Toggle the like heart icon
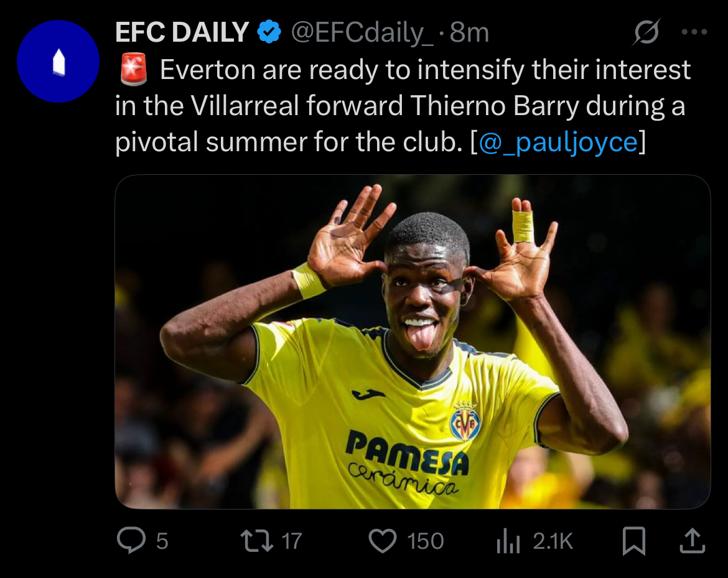 click(383, 541)
